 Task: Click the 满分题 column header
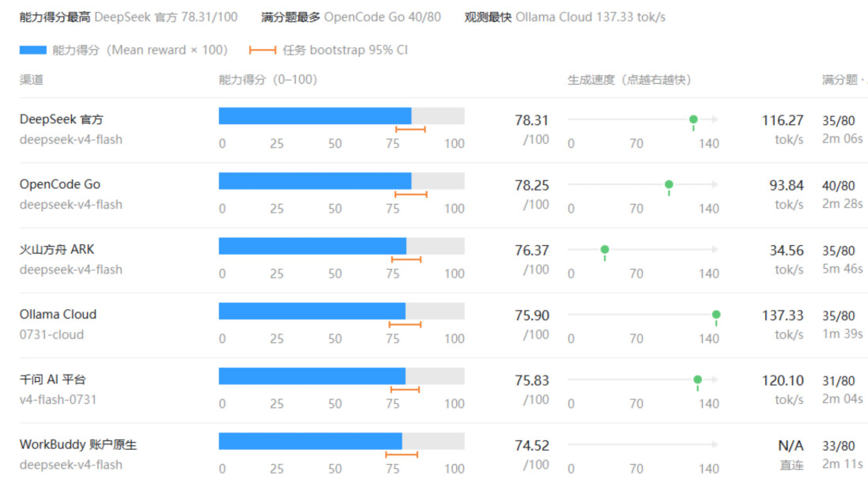coord(843,80)
